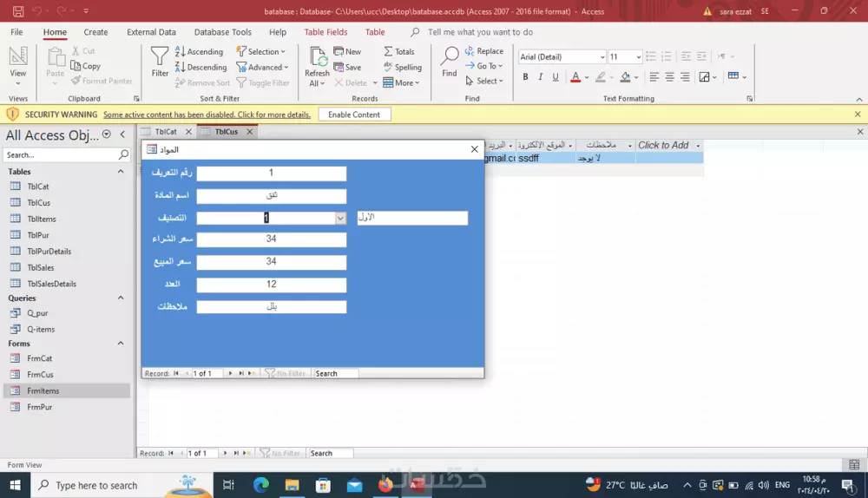Open the font name dropdown

point(602,57)
